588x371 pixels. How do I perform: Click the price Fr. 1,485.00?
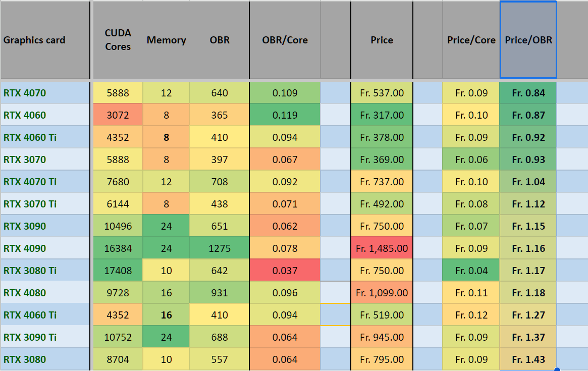(382, 248)
